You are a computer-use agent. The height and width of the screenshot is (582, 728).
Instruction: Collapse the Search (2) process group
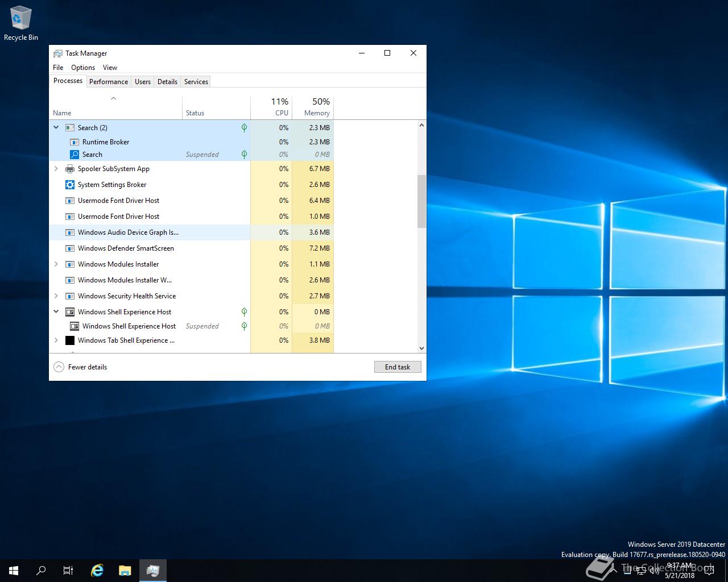(56, 128)
